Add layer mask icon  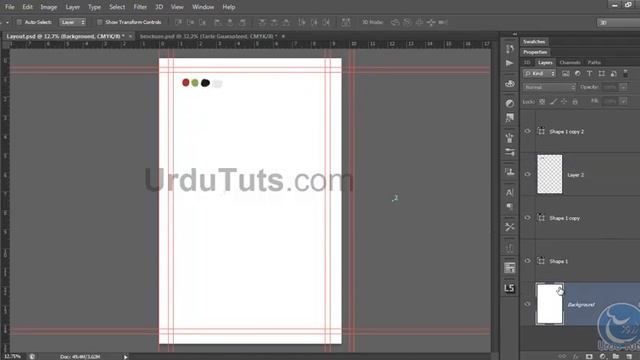[x=589, y=356]
